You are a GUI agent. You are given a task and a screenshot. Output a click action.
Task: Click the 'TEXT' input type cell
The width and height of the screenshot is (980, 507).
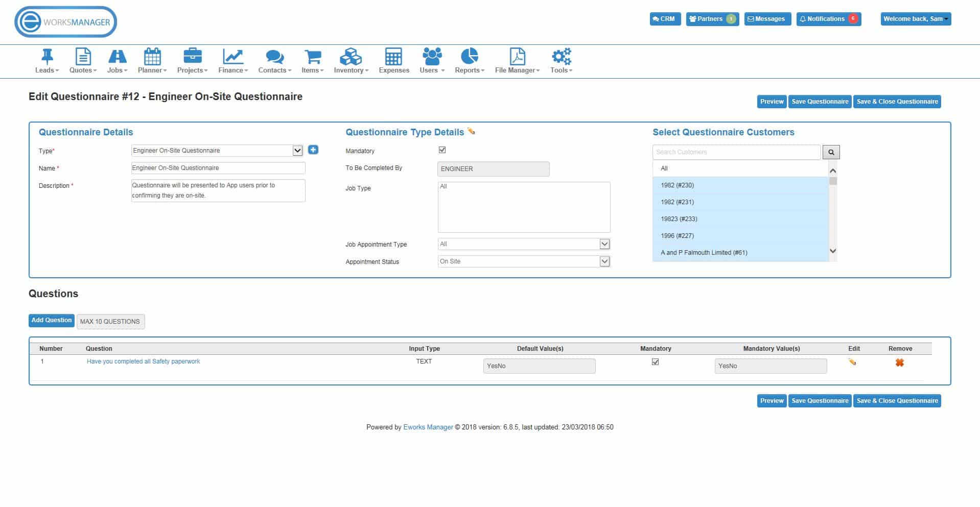pyautogui.click(x=424, y=361)
